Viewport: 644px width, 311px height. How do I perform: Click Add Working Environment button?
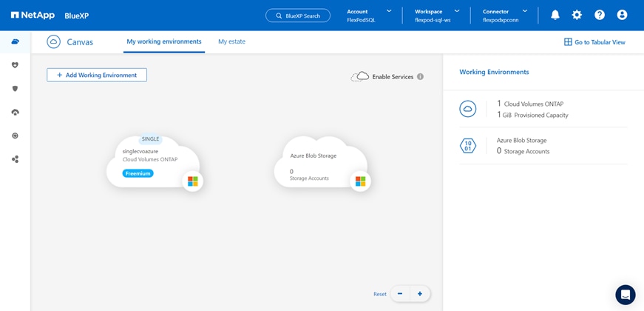click(x=97, y=75)
